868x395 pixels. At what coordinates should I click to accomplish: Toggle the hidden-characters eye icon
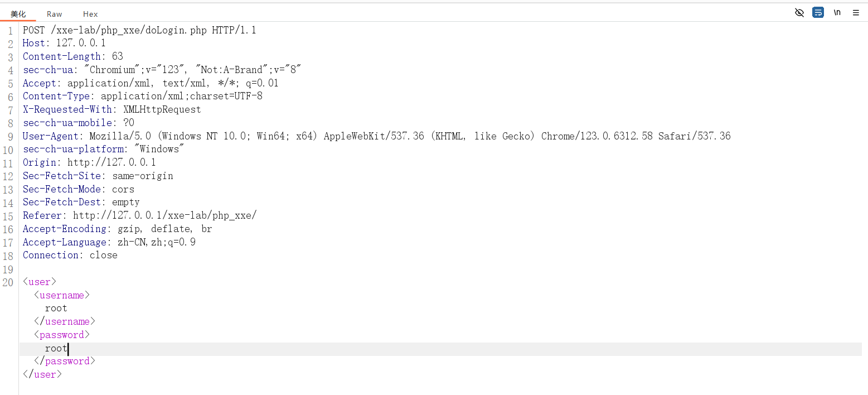(799, 13)
